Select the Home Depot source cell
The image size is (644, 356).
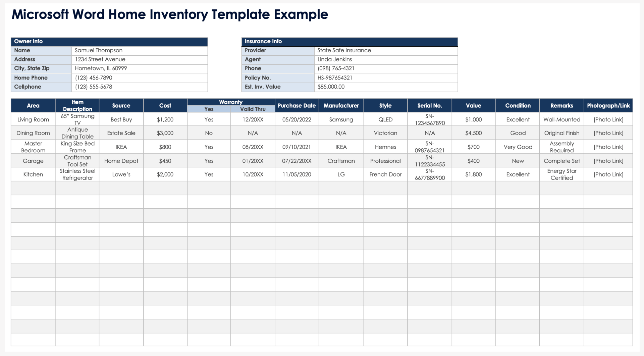(121, 161)
